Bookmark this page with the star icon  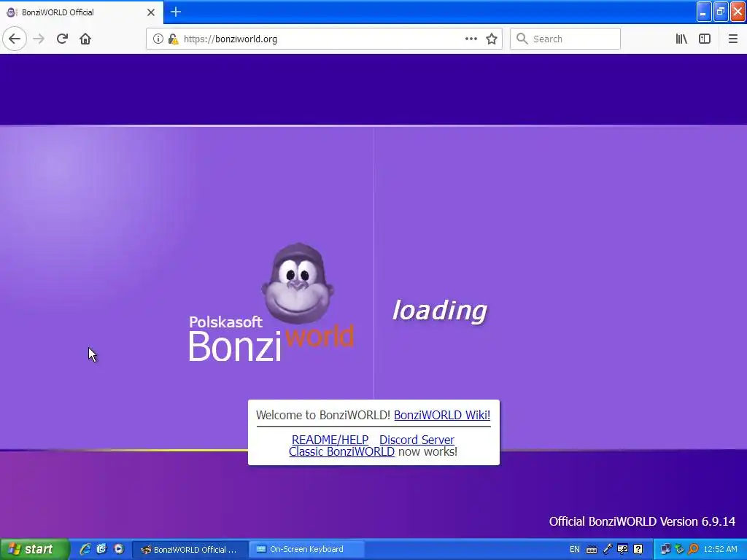pos(492,39)
